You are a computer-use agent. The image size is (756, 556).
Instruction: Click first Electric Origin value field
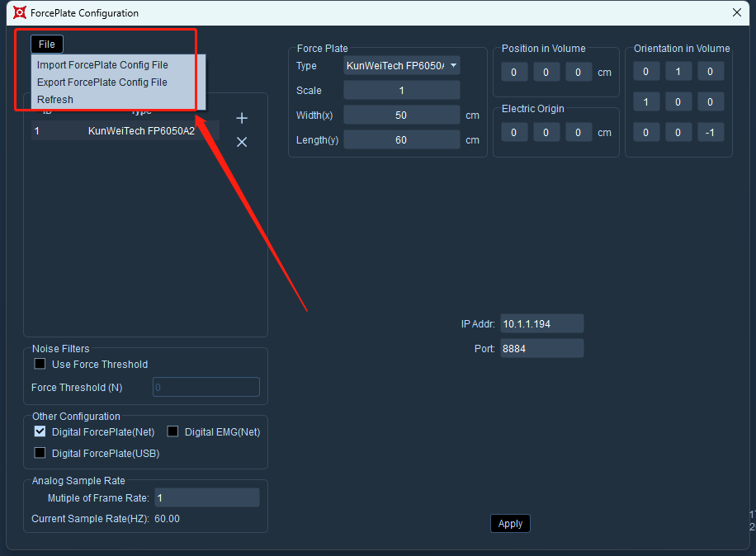514,133
